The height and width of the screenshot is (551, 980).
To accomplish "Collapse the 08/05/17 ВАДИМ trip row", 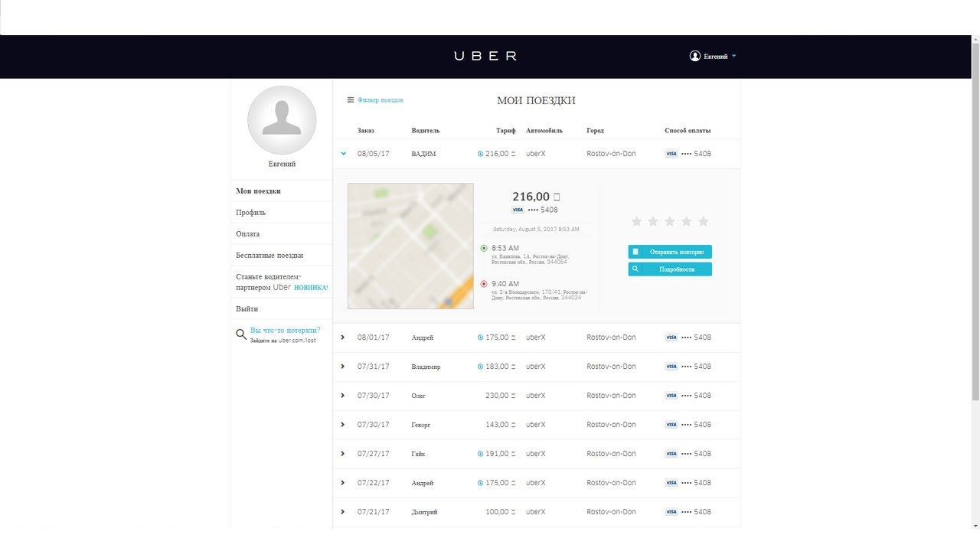I will pyautogui.click(x=343, y=154).
